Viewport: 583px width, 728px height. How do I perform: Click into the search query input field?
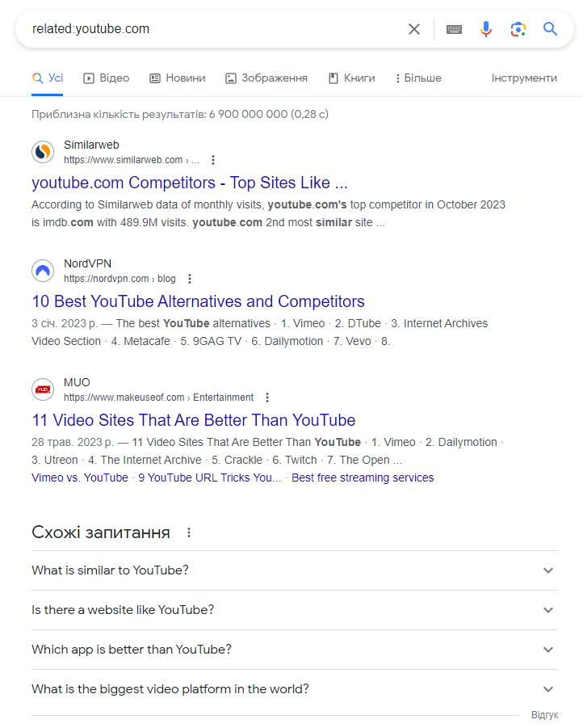pos(210,29)
